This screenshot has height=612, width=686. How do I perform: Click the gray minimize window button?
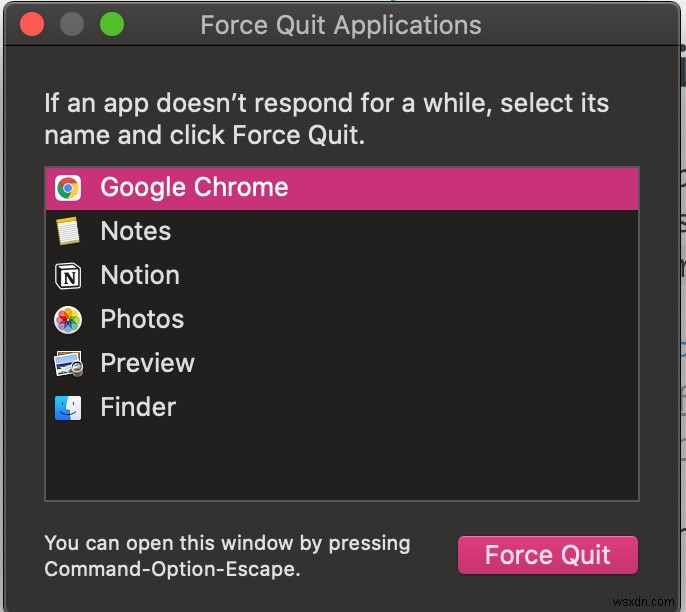pos(71,24)
